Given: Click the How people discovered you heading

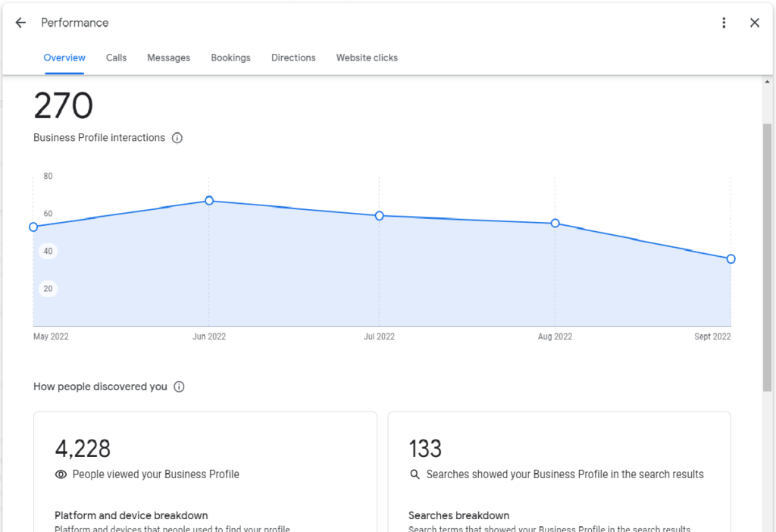Looking at the screenshot, I should coord(101,387).
